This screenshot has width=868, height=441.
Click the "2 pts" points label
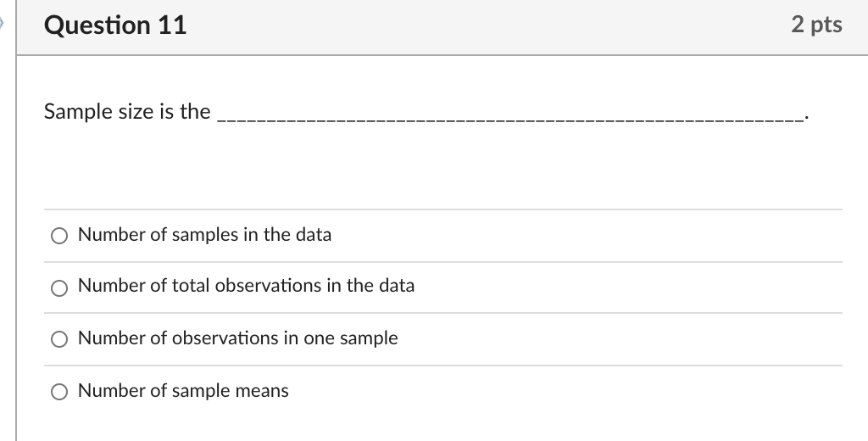pos(816,25)
